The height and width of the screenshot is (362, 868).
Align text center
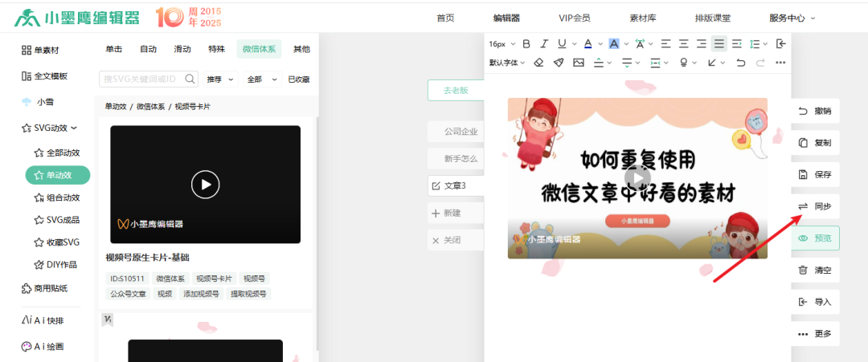(x=684, y=43)
